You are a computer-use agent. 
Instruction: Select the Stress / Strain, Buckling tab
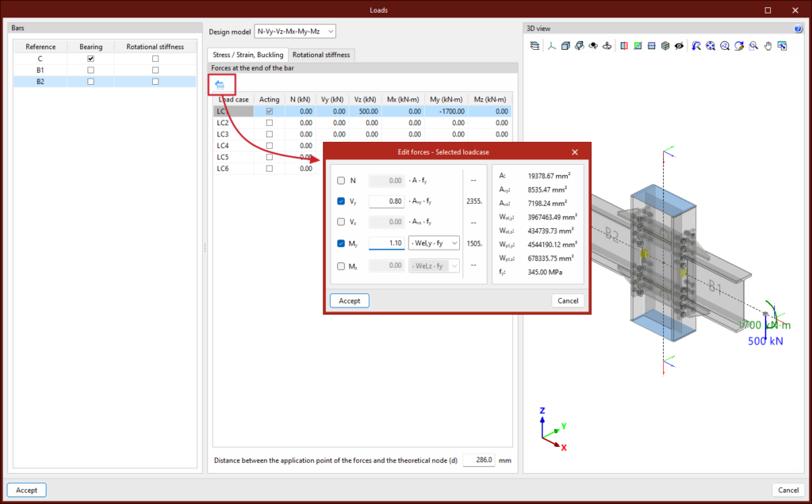247,55
